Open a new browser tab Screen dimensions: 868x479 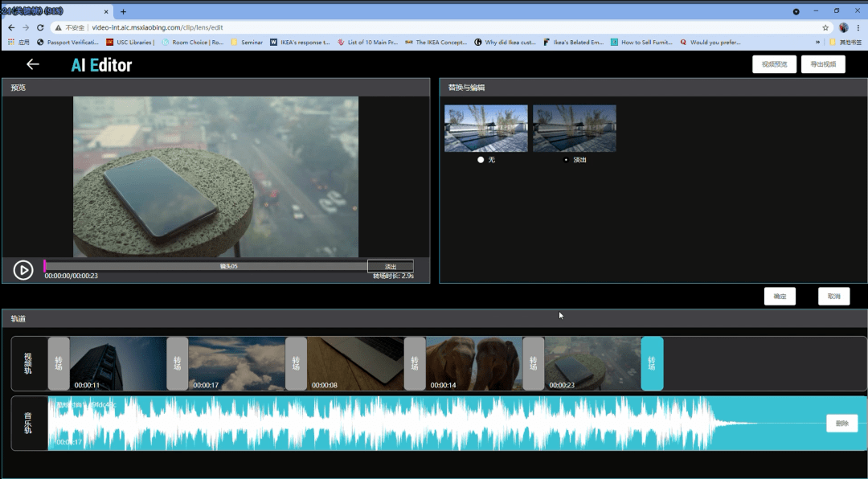[123, 11]
